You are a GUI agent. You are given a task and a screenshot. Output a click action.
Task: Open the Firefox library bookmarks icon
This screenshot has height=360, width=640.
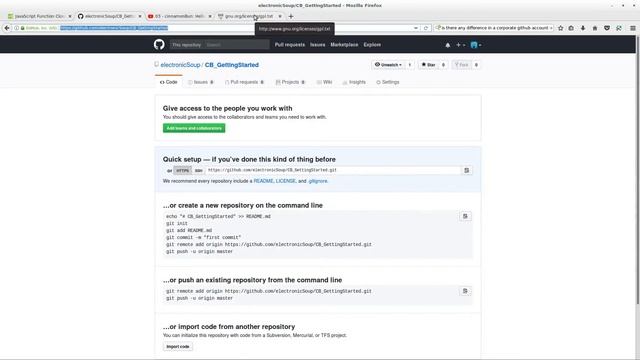[x=571, y=28]
